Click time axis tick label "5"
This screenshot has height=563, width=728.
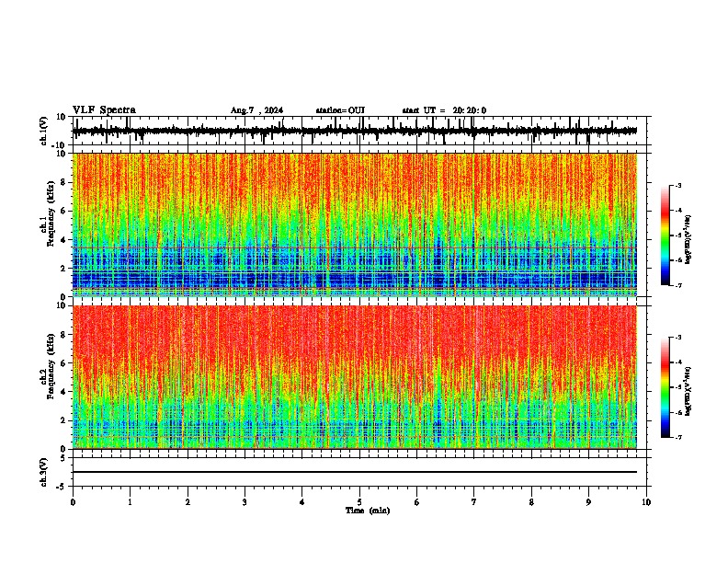359,502
